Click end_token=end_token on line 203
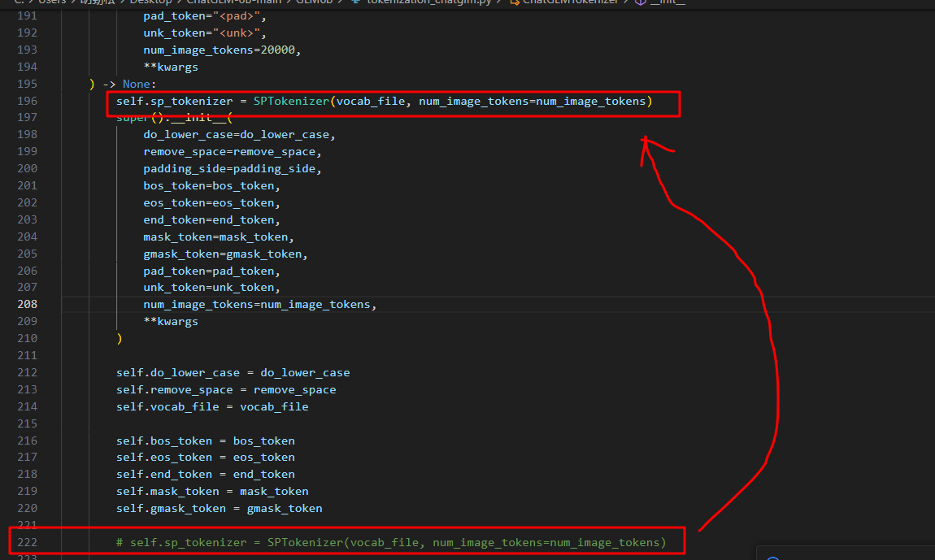The height and width of the screenshot is (560, 935). [209, 219]
